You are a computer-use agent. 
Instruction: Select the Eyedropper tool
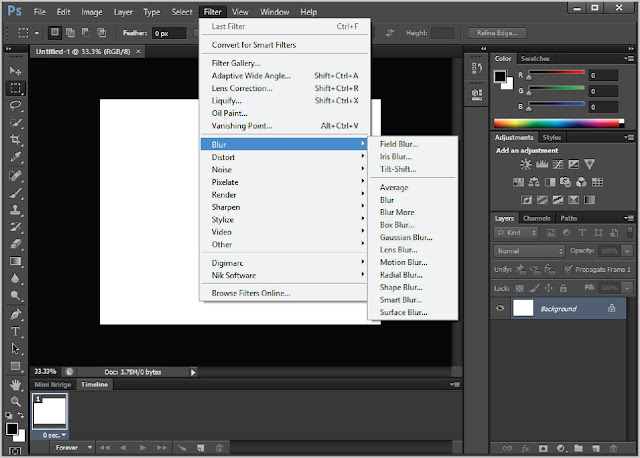tap(15, 157)
